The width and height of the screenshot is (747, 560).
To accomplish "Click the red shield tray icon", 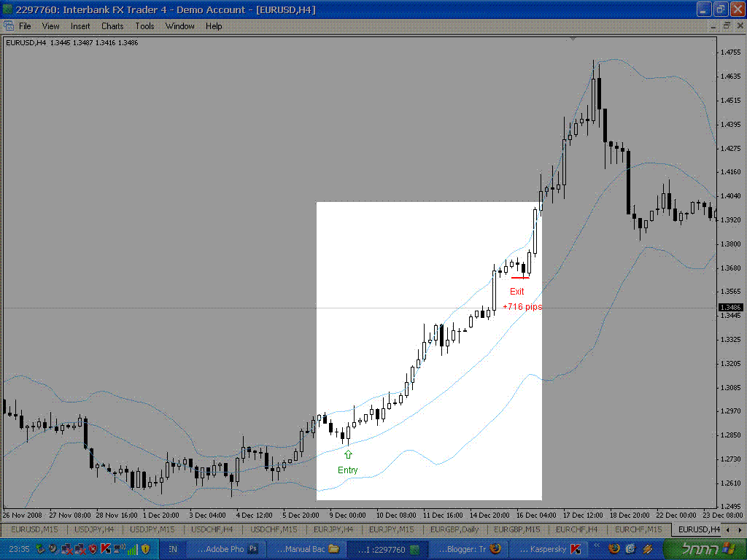I will tap(93, 549).
